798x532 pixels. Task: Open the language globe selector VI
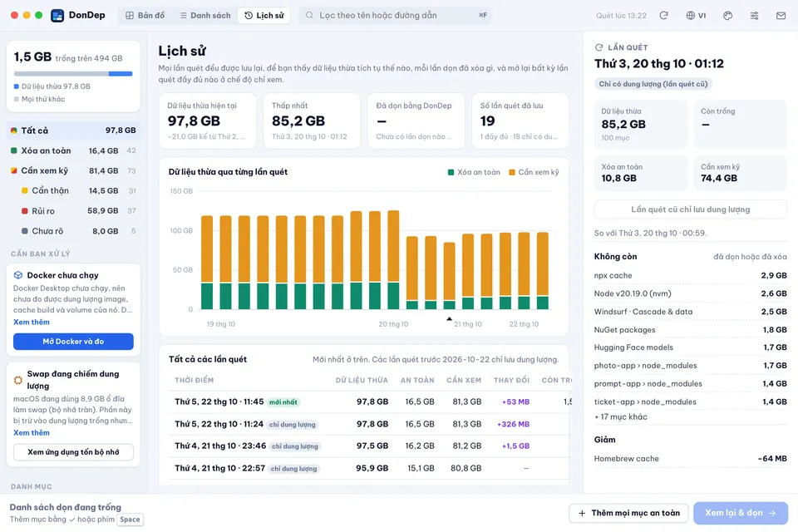(696, 15)
